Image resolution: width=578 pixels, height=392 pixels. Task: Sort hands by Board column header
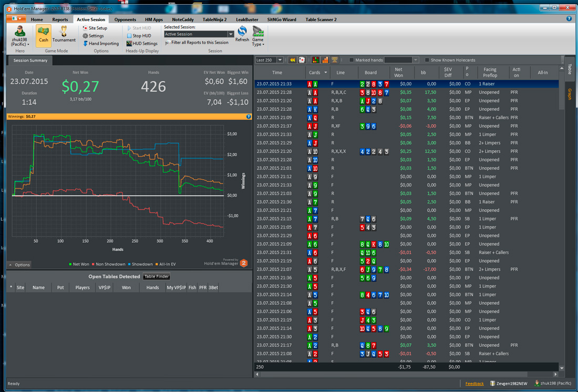374,73
